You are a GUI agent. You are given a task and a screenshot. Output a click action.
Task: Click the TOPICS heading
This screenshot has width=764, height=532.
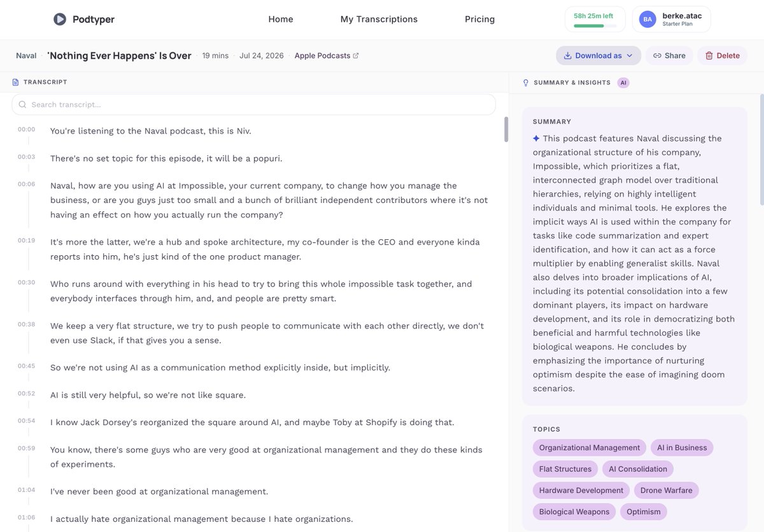tap(547, 430)
